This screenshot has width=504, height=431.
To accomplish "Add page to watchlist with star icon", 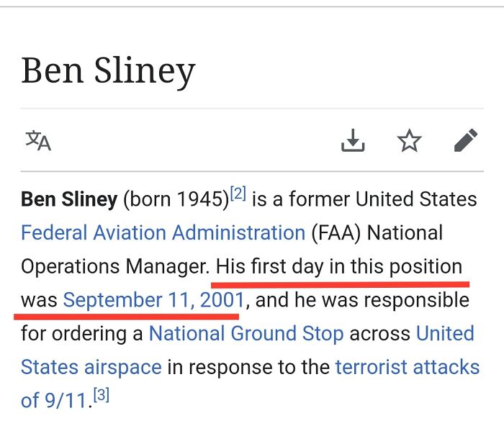I will click(410, 140).
